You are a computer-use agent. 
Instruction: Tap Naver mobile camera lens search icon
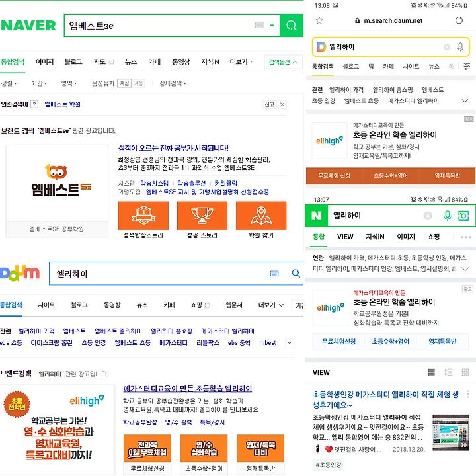click(463, 216)
